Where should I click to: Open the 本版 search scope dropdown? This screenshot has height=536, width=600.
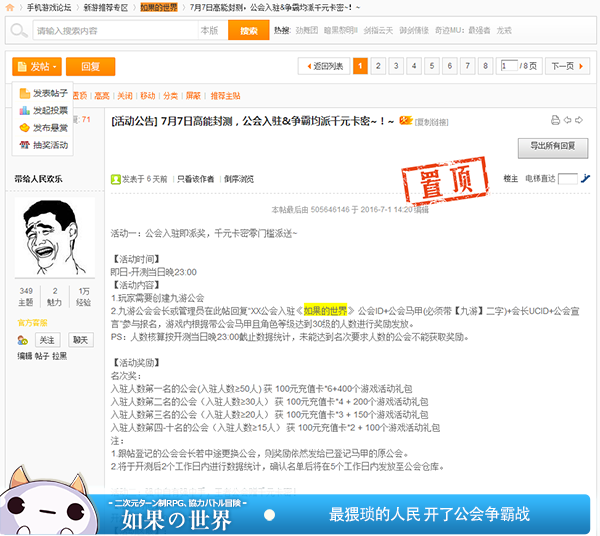click(213, 31)
